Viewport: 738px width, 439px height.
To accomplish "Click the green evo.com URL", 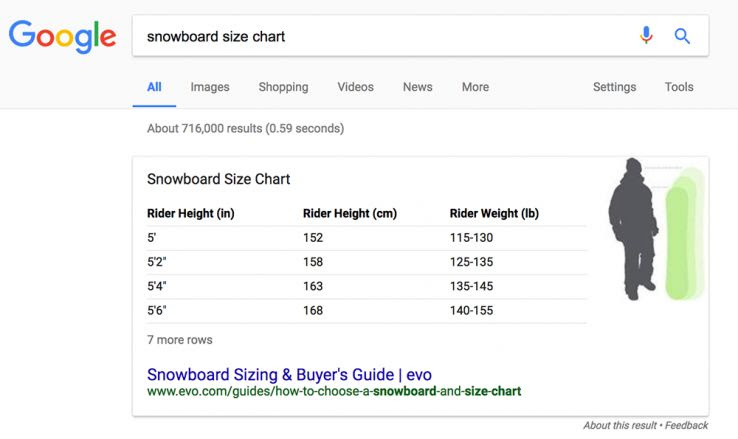I will tap(334, 391).
